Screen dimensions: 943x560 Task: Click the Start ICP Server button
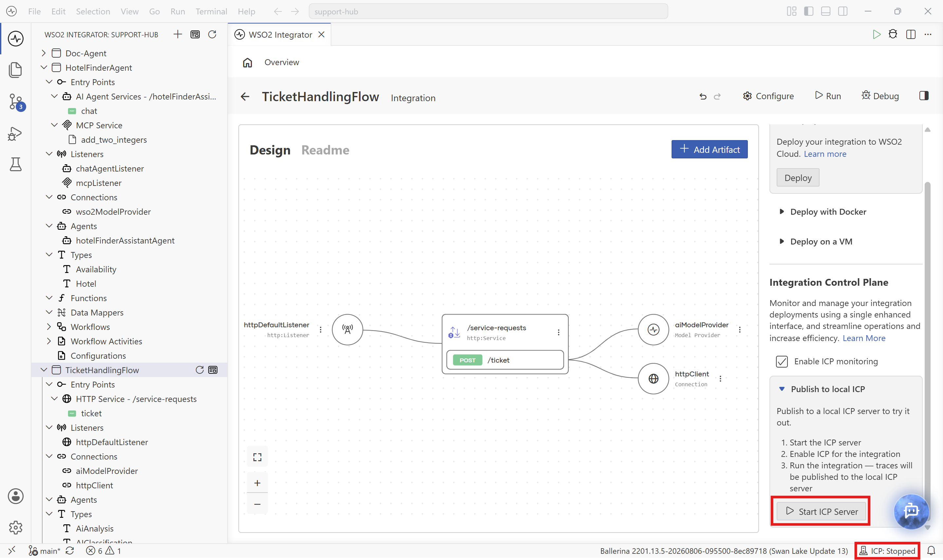click(821, 511)
